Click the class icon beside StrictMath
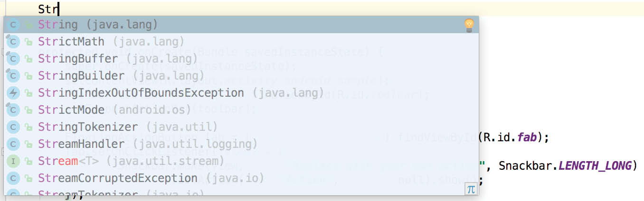Viewport: 644px width, 201px height. point(13,42)
